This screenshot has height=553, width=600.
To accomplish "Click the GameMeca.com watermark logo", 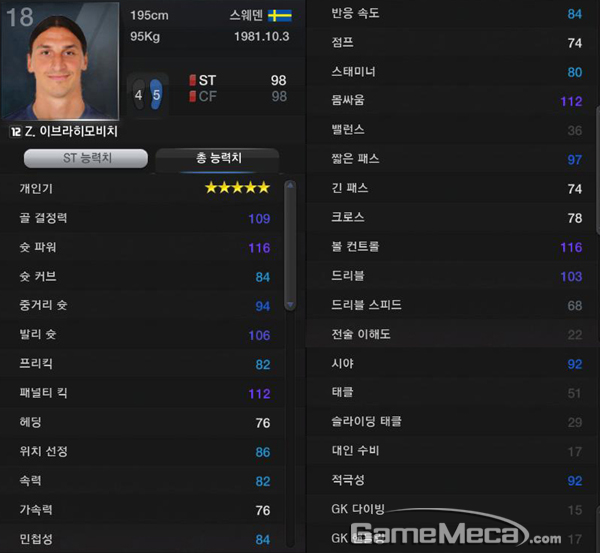I will 455,530.
